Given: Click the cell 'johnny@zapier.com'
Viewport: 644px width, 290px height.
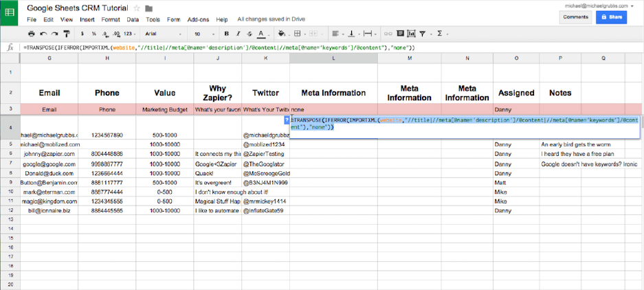Looking at the screenshot, I should (x=49, y=154).
